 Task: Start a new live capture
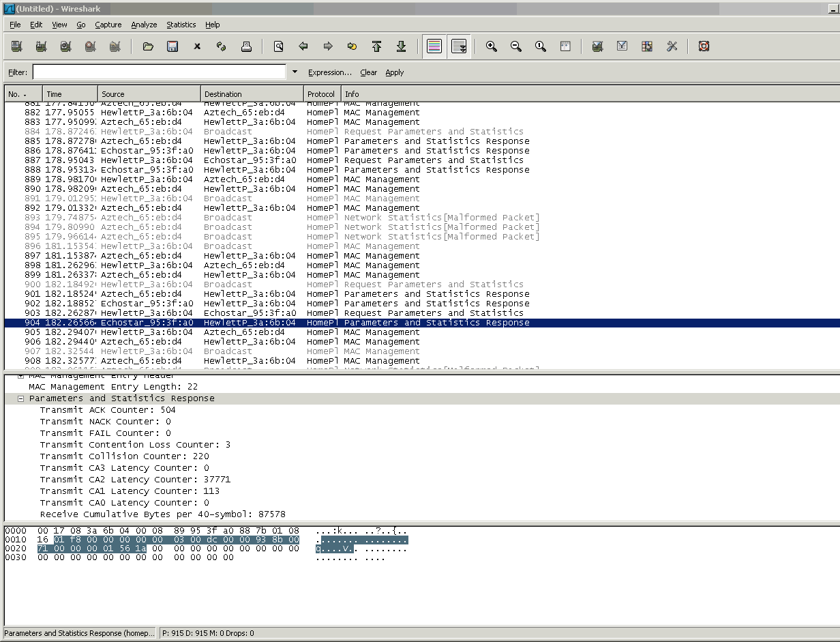pos(65,46)
